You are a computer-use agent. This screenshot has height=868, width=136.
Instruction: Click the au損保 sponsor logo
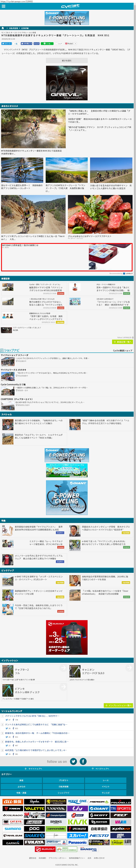[13, 802]
